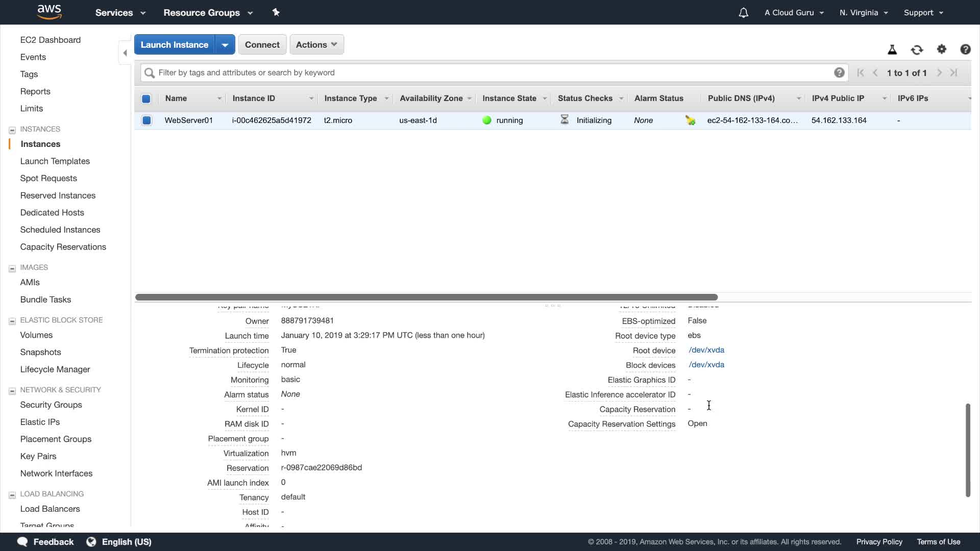The image size is (980, 551).
Task: Collapse the left navigation pane arrow
Action: 125,53
